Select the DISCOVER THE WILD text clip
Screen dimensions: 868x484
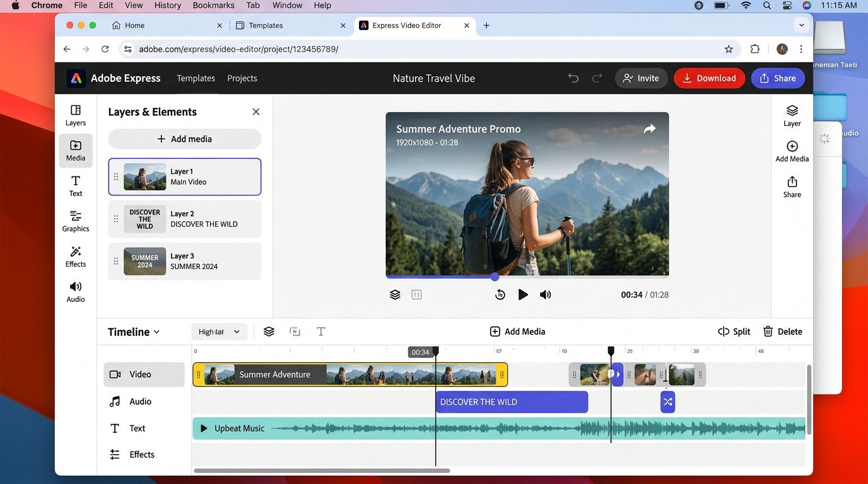(x=512, y=402)
